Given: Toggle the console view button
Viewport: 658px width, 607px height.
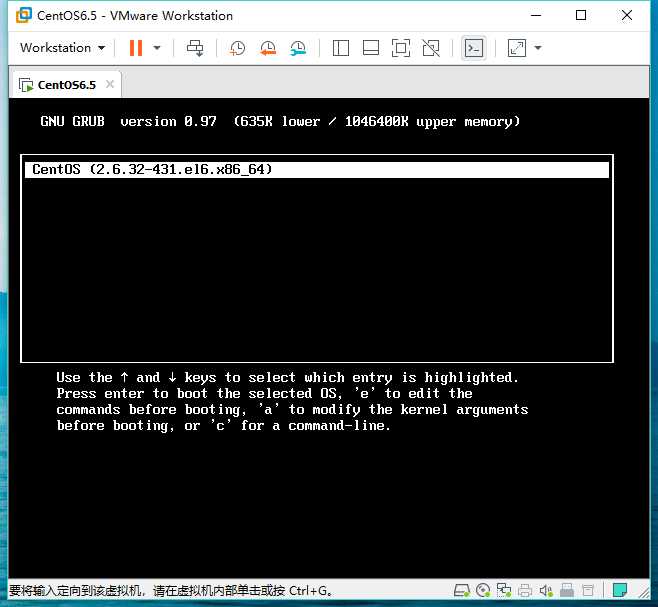Looking at the screenshot, I should coord(474,48).
